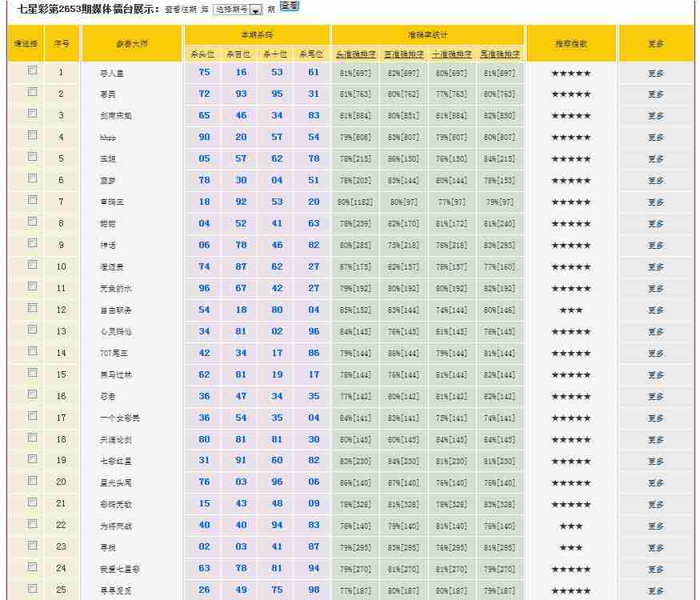Viewport: 700px width, 600px height.
Task: Open the 更多 link in row 15
Action: coord(655,375)
